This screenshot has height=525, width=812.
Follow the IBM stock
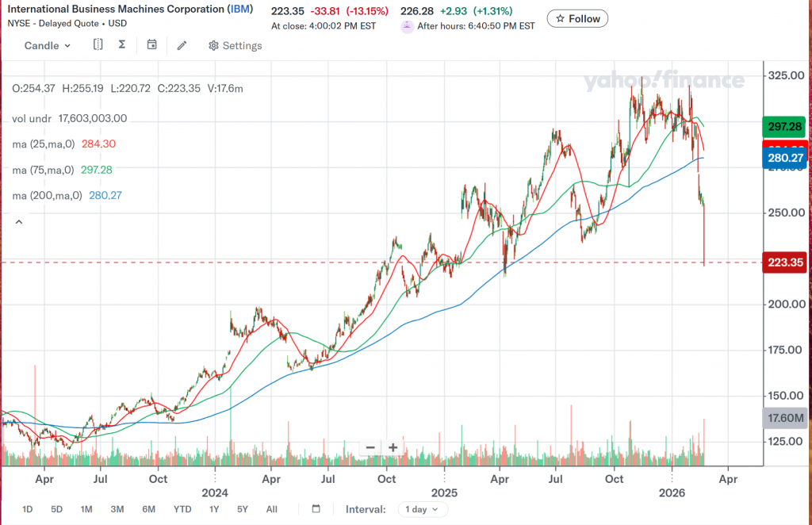click(578, 18)
